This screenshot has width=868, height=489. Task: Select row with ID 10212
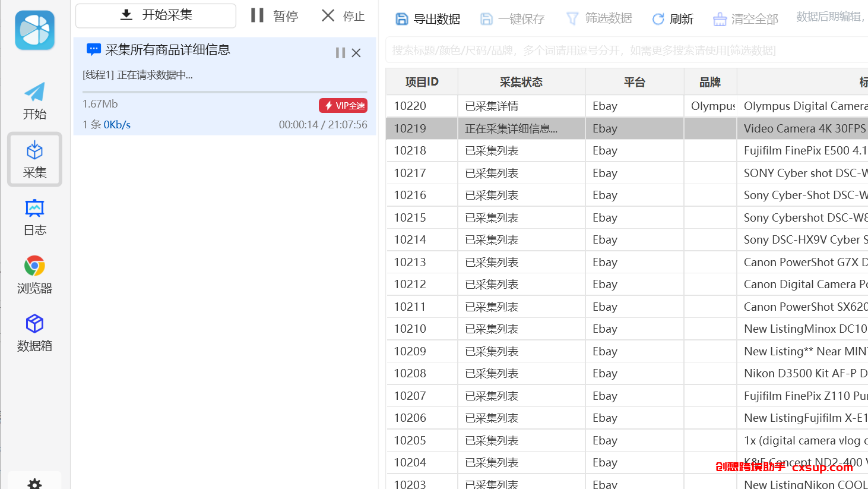click(410, 284)
